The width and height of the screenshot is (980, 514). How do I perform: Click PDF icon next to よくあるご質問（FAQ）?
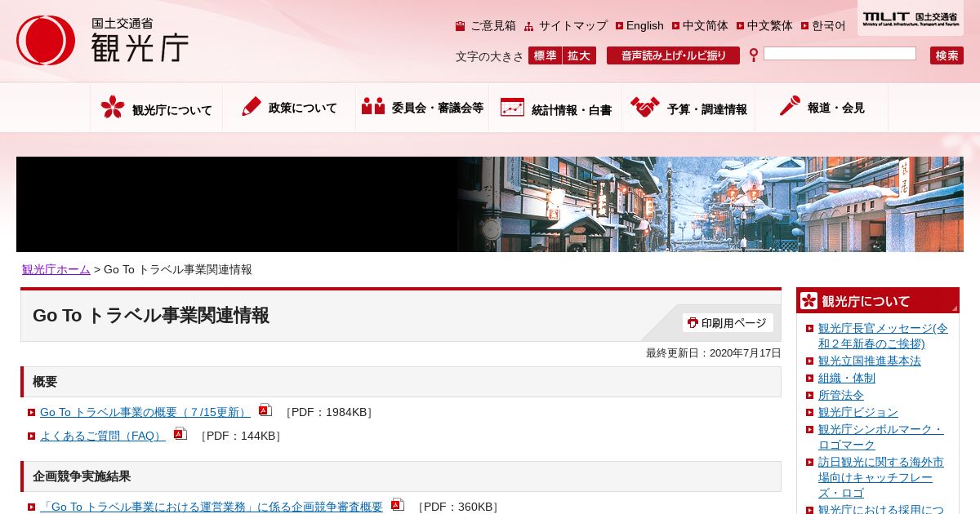tap(180, 434)
